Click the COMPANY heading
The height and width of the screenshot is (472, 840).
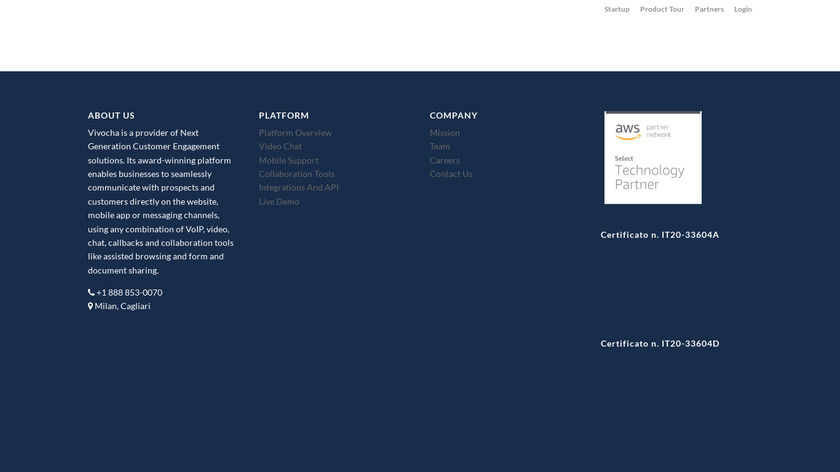pyautogui.click(x=453, y=116)
